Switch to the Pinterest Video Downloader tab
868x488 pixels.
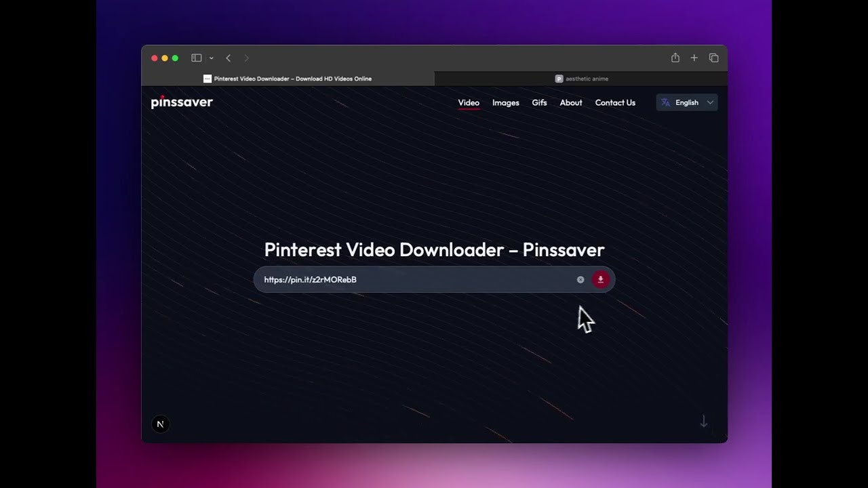pyautogui.click(x=288, y=79)
